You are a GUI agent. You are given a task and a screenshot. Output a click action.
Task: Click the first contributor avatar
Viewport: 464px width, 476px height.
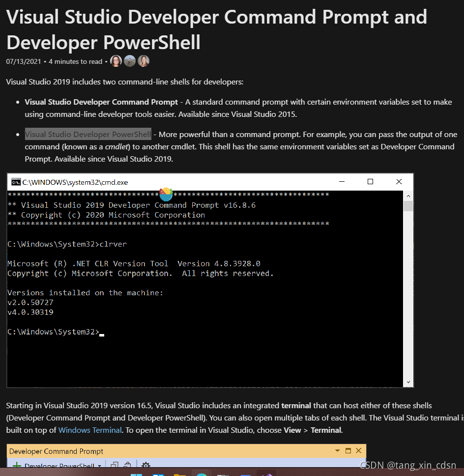pyautogui.click(x=116, y=61)
